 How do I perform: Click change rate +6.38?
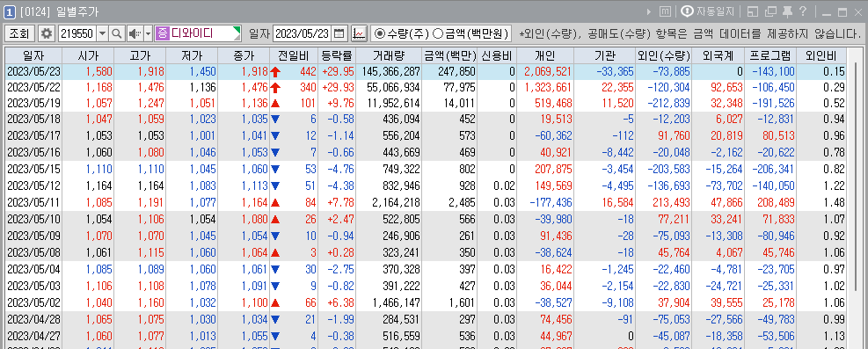point(340,303)
